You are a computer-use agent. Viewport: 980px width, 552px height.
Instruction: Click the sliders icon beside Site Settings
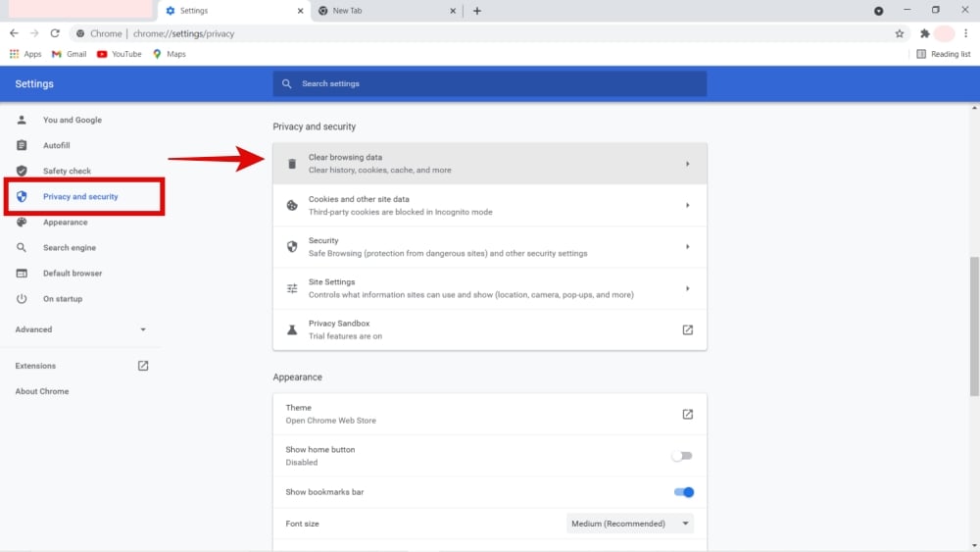pos(292,289)
